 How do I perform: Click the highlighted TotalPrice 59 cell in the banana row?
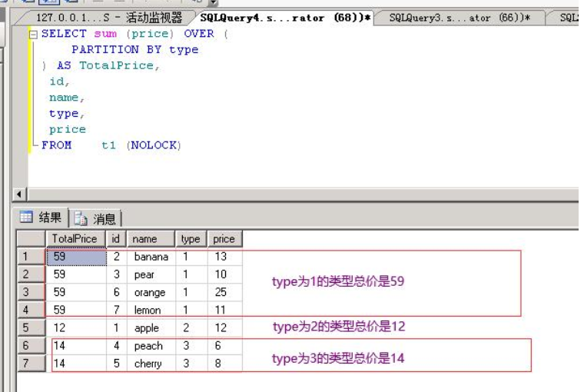(x=76, y=257)
